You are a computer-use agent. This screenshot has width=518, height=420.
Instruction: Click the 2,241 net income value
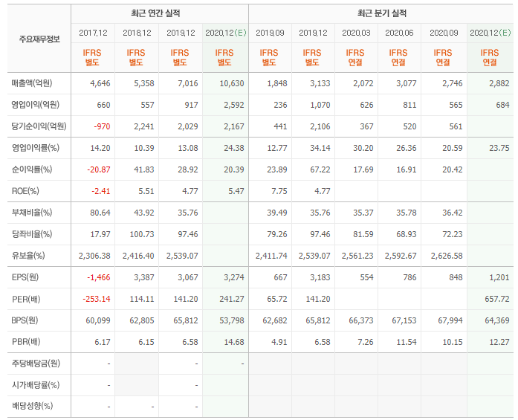click(144, 126)
